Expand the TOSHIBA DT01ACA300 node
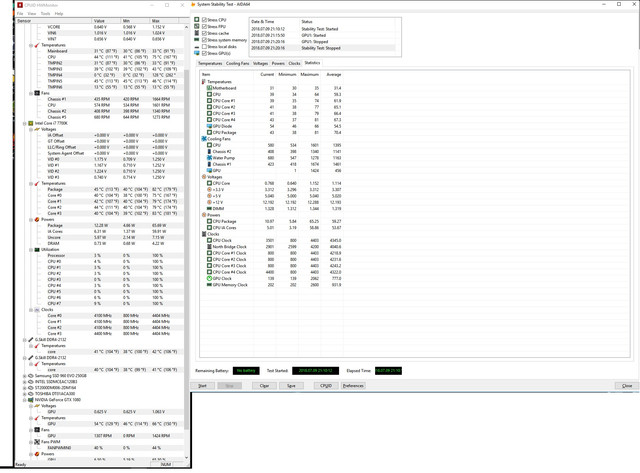 pyautogui.click(x=25, y=394)
